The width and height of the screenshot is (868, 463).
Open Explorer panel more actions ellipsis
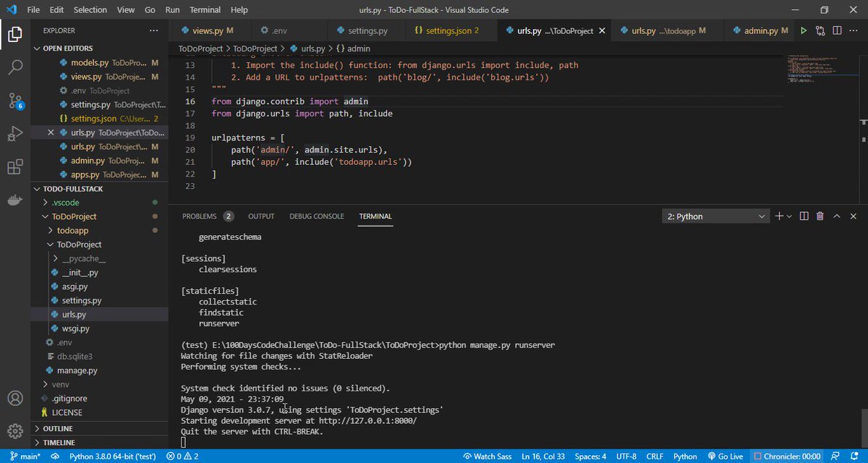tap(153, 30)
